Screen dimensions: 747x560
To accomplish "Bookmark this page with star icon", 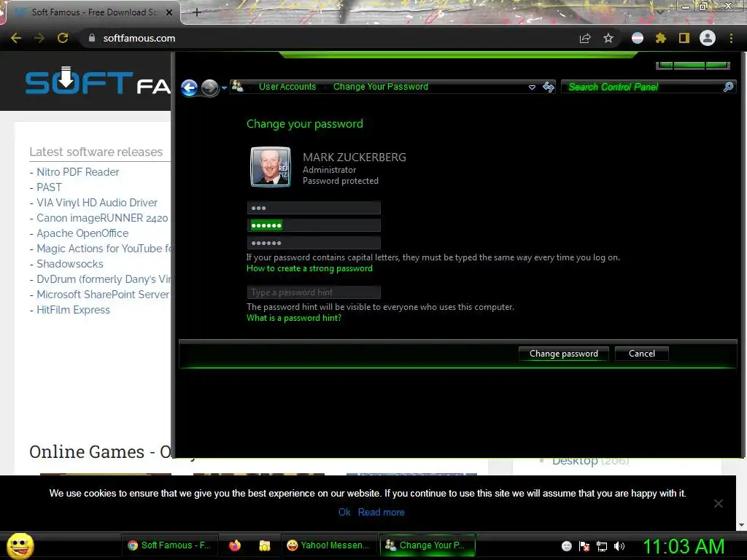I will click(608, 38).
